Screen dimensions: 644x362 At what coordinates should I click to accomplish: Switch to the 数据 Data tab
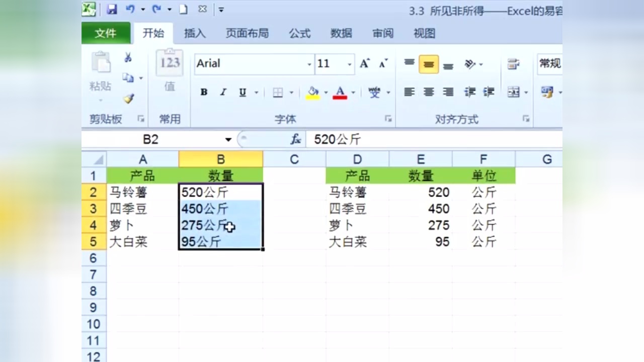click(341, 33)
